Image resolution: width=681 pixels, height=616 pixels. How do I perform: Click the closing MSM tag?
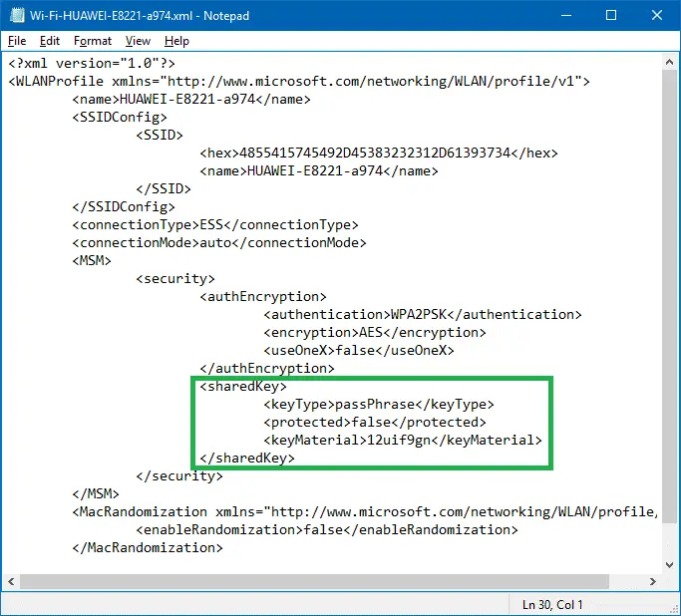[96, 494]
